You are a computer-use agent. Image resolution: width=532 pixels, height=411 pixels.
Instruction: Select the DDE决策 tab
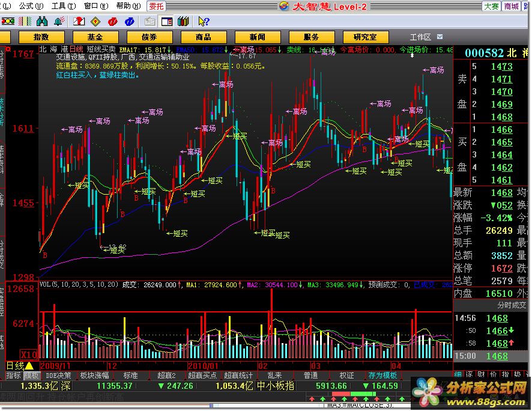coord(58,376)
